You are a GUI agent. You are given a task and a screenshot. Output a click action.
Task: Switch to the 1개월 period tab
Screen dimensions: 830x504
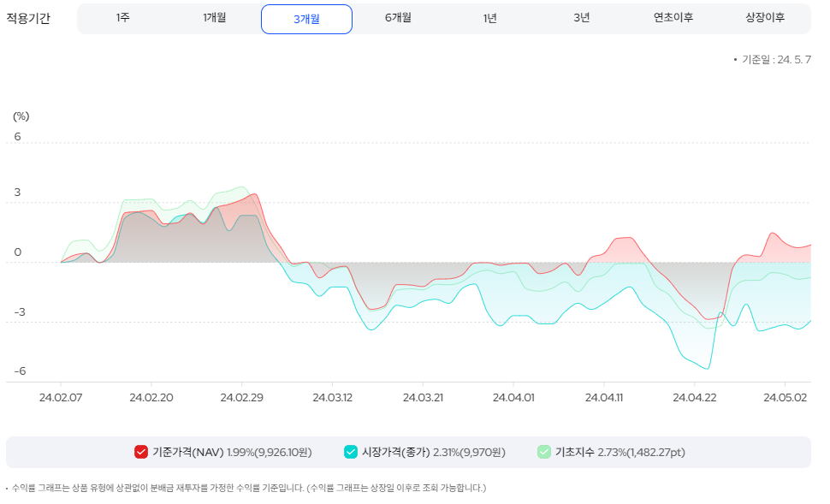[215, 19]
